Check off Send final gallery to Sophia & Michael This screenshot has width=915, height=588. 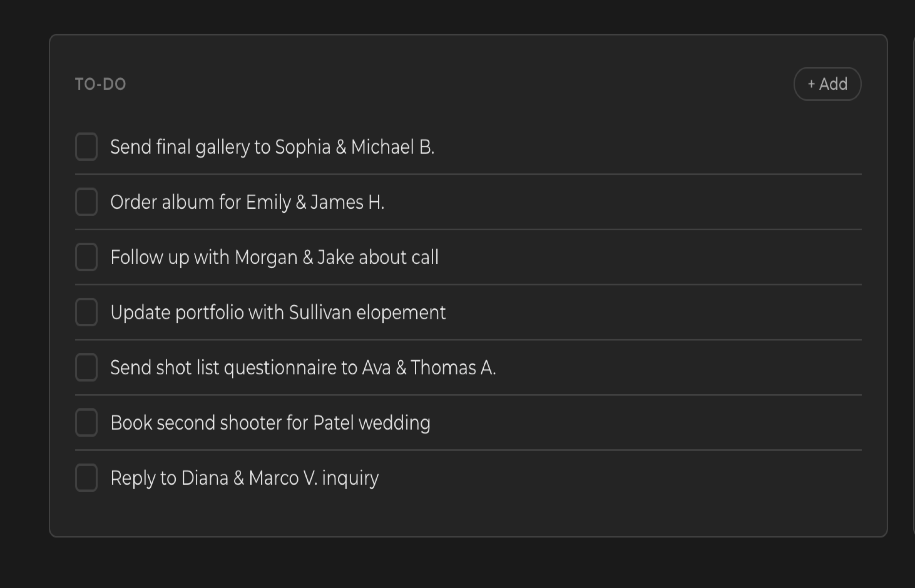point(86,147)
